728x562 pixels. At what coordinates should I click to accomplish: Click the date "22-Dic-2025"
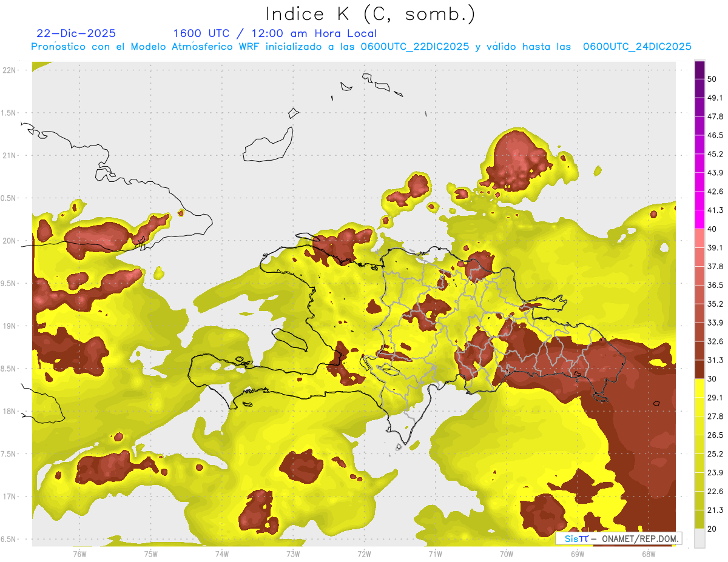pyautogui.click(x=76, y=33)
